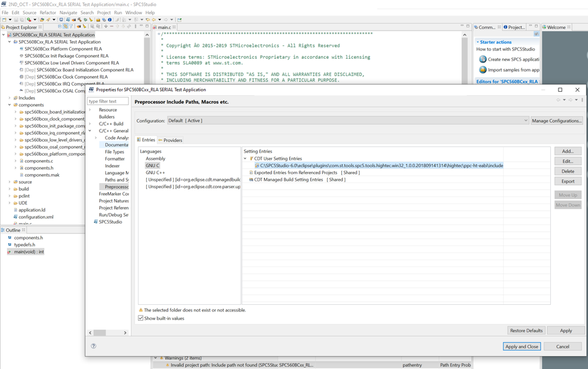Expand C/C++ Build tree node

90,124
